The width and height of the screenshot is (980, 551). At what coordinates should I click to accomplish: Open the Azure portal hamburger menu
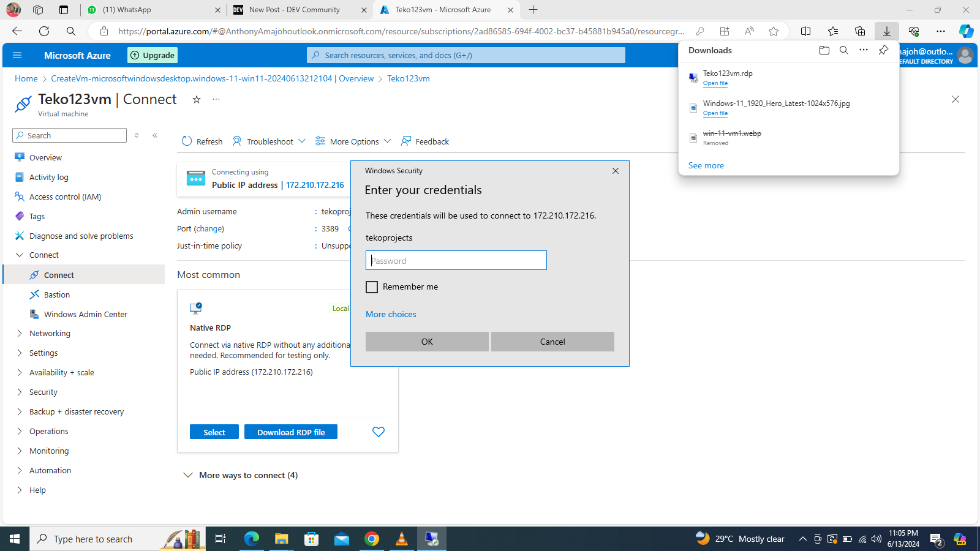click(17, 55)
